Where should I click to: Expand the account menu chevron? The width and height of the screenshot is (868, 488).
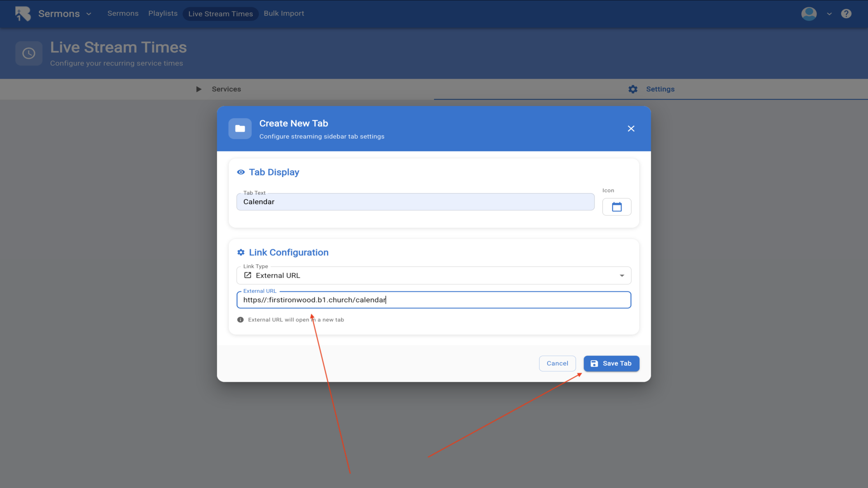pyautogui.click(x=829, y=14)
